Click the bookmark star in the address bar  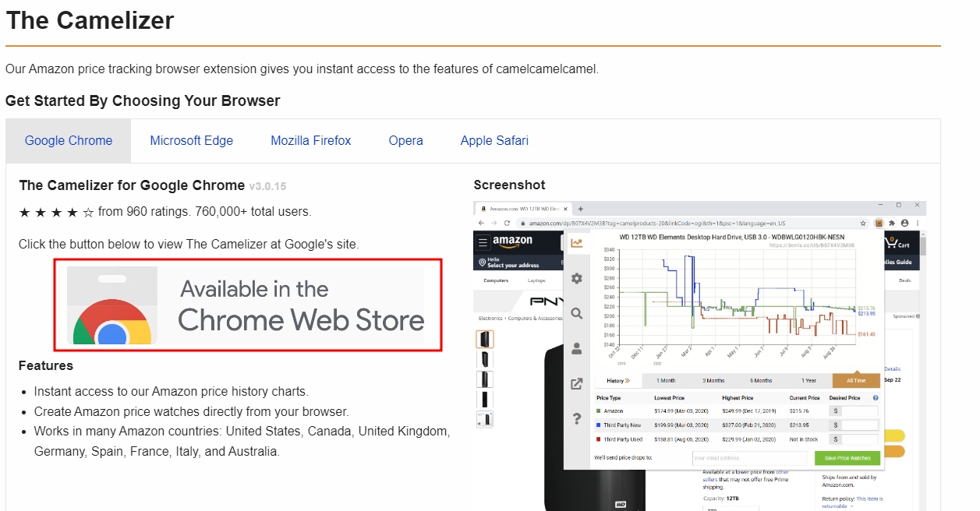(x=862, y=223)
